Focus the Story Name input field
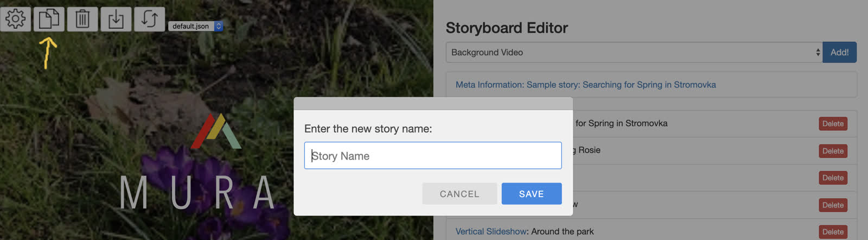The image size is (868, 240). coord(433,156)
